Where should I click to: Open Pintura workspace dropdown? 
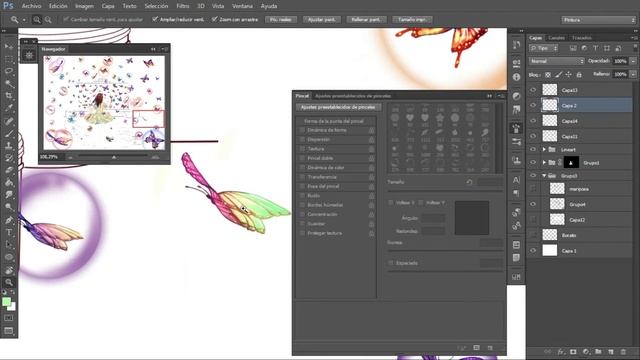tap(598, 20)
